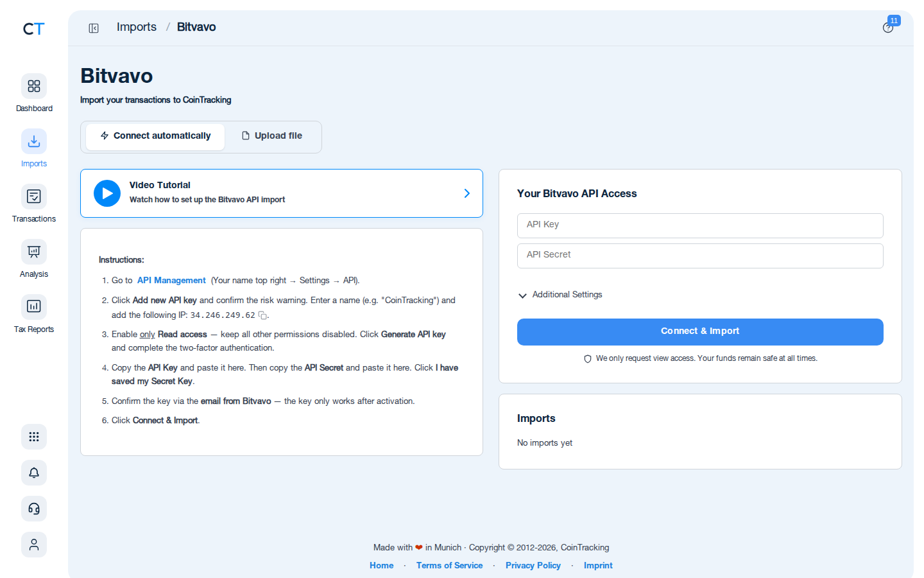The image size is (924, 578).
Task: Expand Additional Settings section
Action: point(560,295)
